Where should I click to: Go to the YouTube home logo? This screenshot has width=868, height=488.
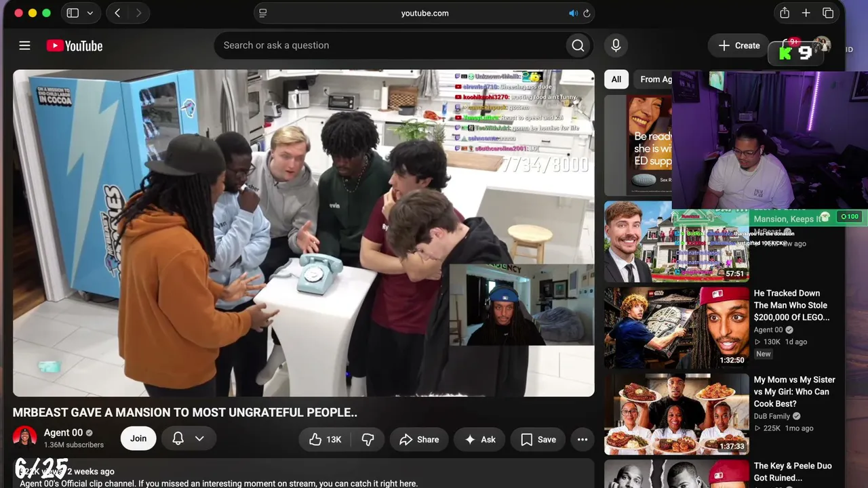(75, 45)
